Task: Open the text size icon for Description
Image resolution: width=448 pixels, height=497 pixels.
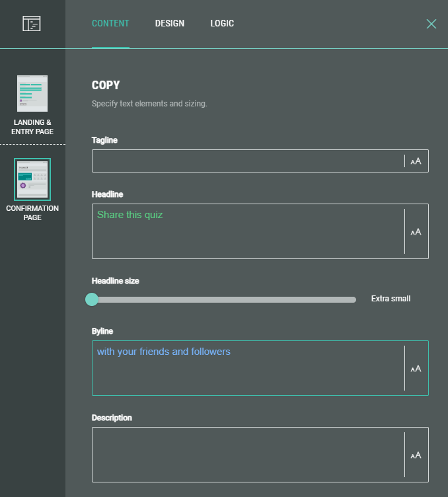Action: pos(416,455)
